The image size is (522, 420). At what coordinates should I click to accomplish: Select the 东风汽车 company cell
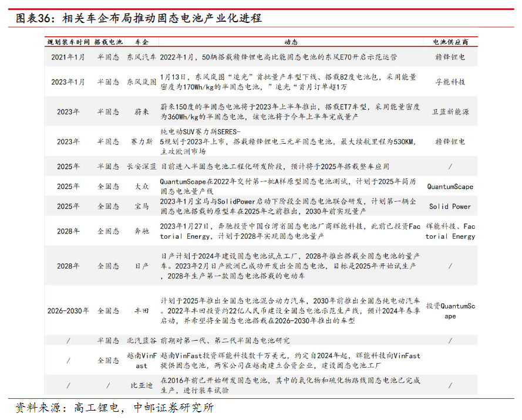pyautogui.click(x=142, y=57)
